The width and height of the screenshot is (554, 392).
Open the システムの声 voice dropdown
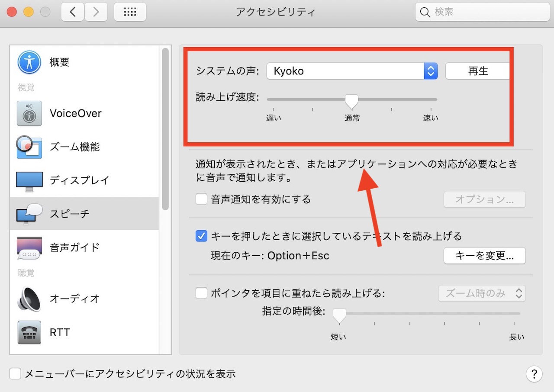pyautogui.click(x=351, y=71)
